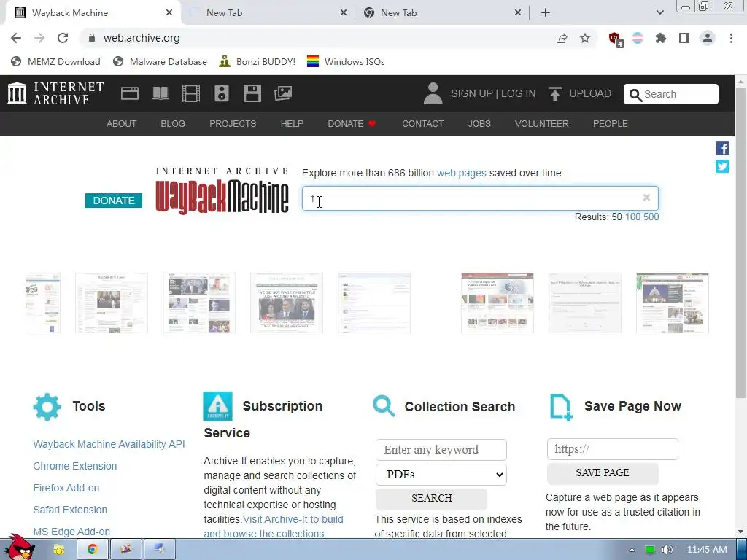Clear the Wayback search field with X
This screenshot has height=560, width=747.
tap(646, 198)
